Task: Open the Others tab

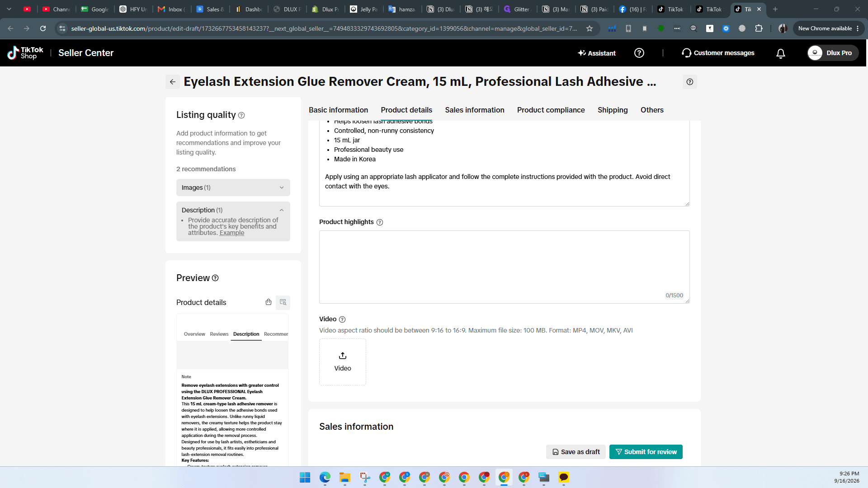Action: [652, 110]
